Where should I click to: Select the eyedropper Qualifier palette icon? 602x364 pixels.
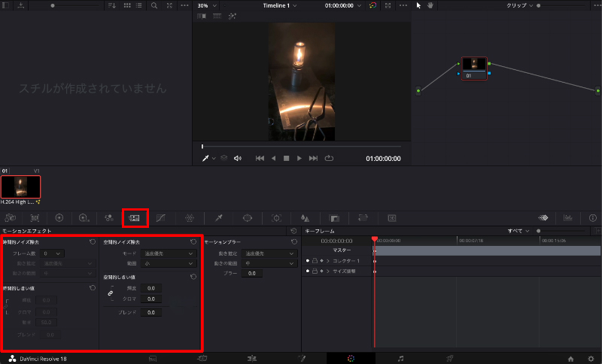click(x=218, y=217)
